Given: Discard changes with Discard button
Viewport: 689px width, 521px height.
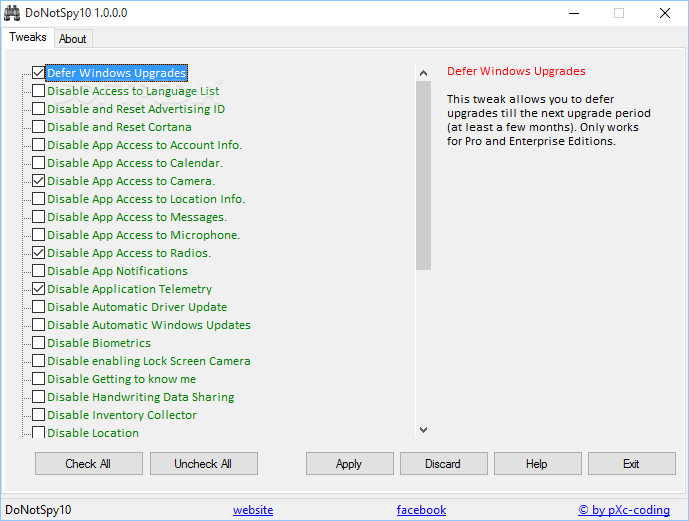Looking at the screenshot, I should [444, 463].
